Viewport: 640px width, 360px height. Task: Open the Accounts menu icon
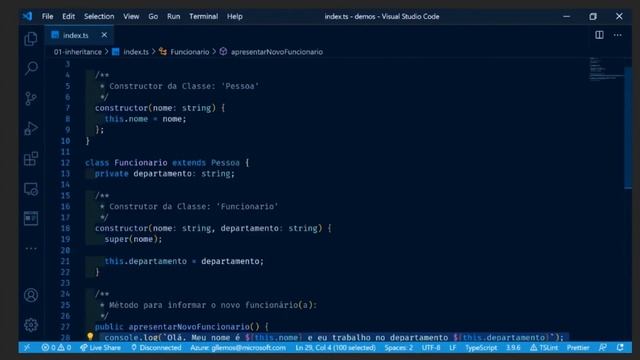[x=31, y=295]
